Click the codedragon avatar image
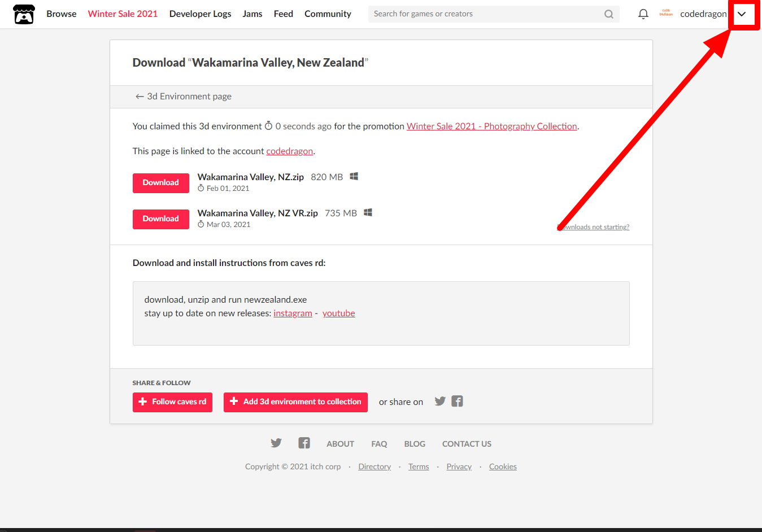This screenshot has width=762, height=532. 666,14
